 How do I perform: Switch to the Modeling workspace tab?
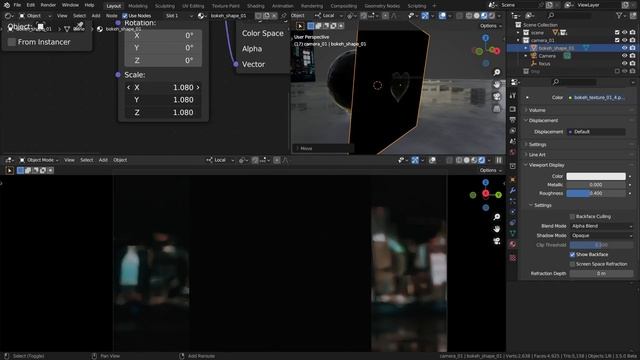click(138, 6)
